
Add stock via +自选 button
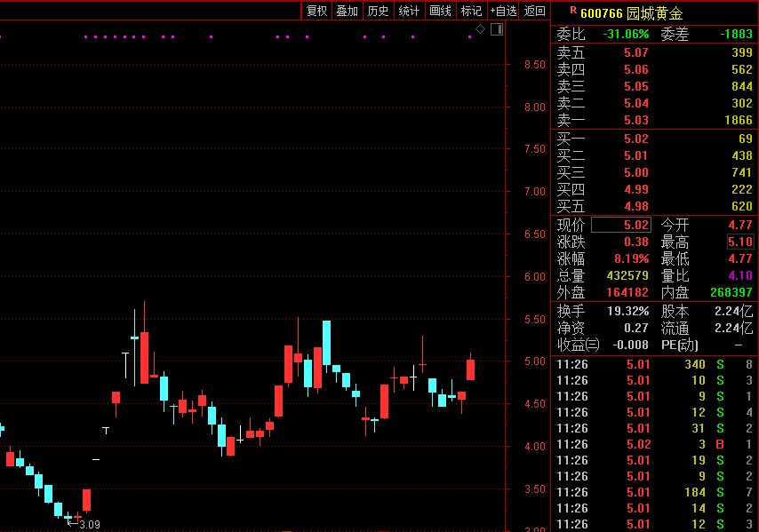[503, 11]
